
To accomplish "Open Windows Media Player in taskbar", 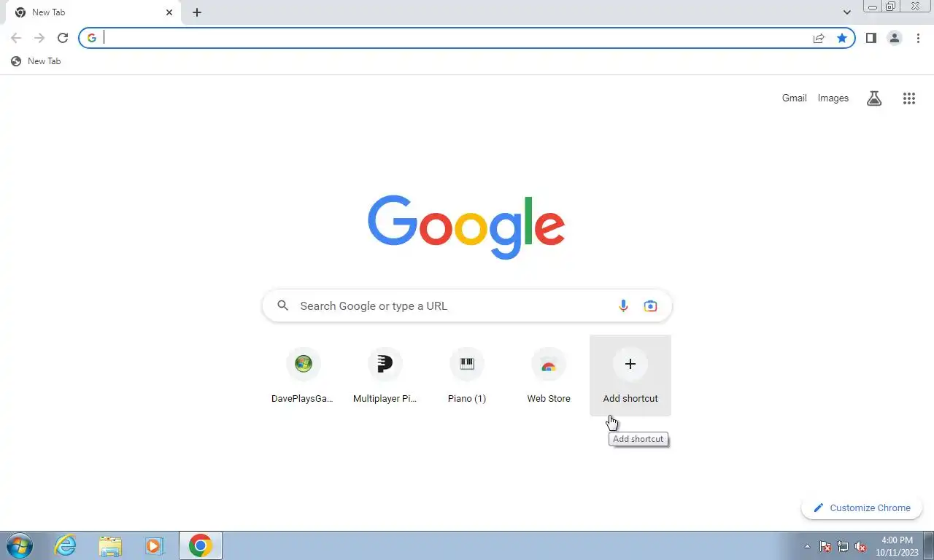I will point(154,545).
